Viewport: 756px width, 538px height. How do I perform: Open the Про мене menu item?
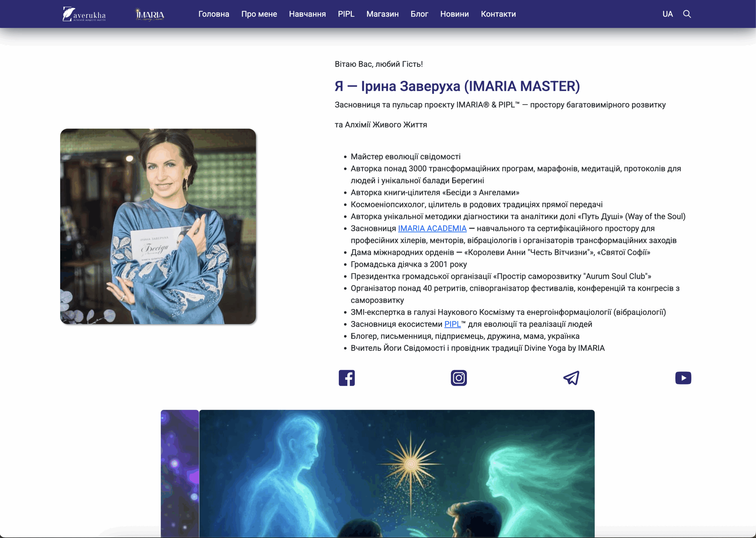pos(259,14)
